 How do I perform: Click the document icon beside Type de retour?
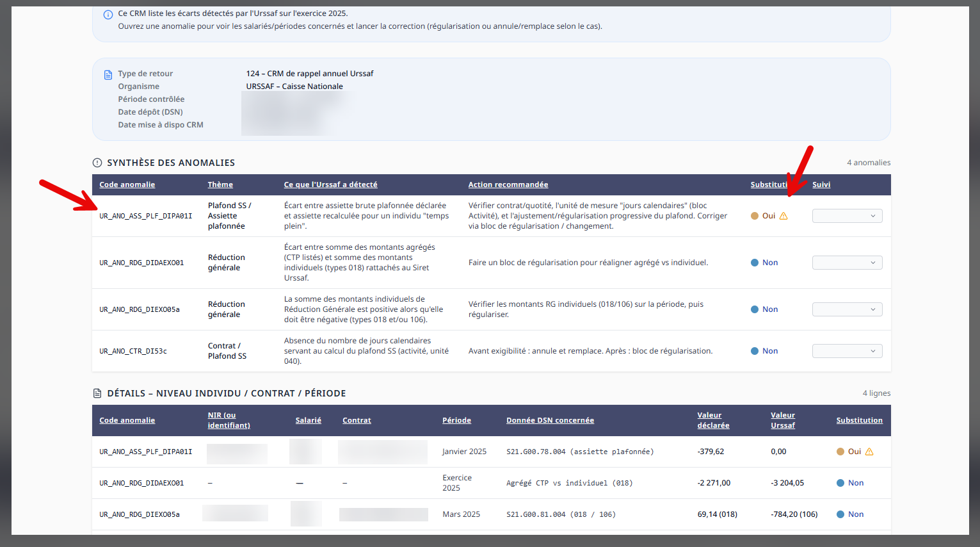pos(108,75)
